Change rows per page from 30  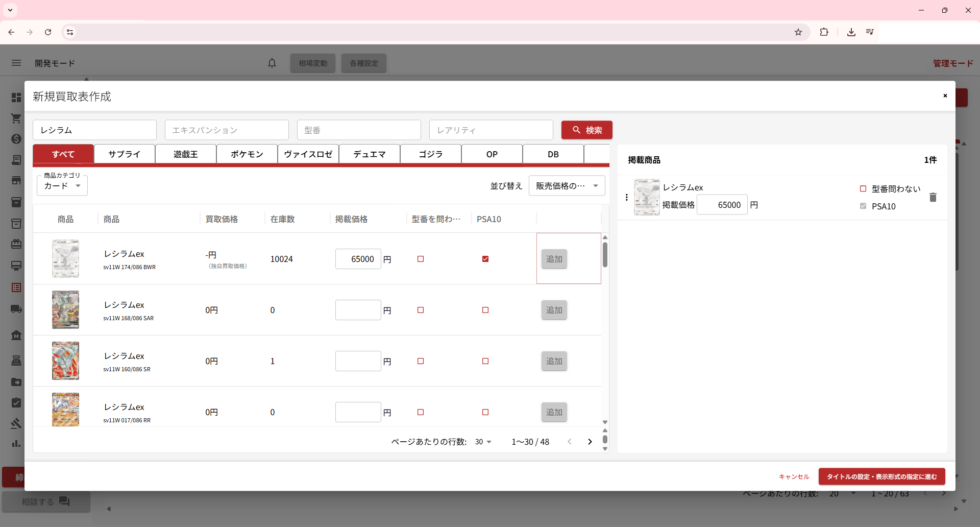pyautogui.click(x=483, y=442)
